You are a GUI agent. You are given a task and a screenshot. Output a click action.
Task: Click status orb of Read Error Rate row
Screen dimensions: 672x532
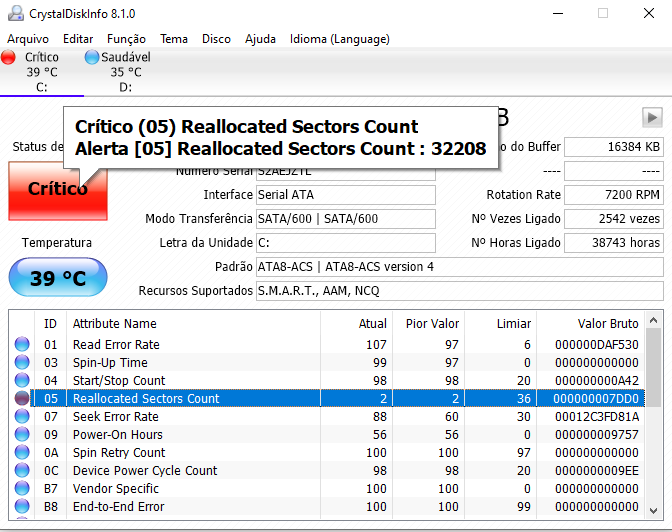[x=22, y=344]
